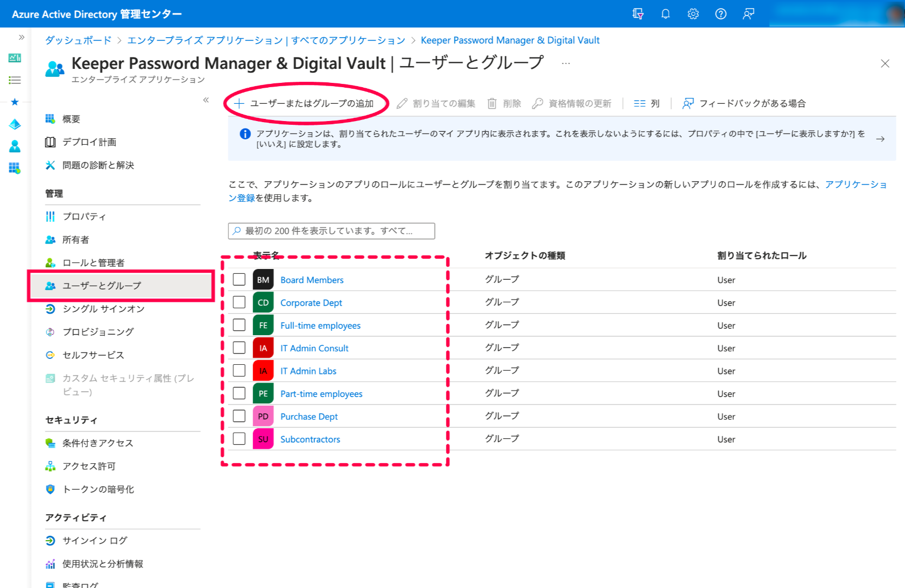Open the IT Admin Consult group link
This screenshot has width=905, height=588.
click(314, 348)
